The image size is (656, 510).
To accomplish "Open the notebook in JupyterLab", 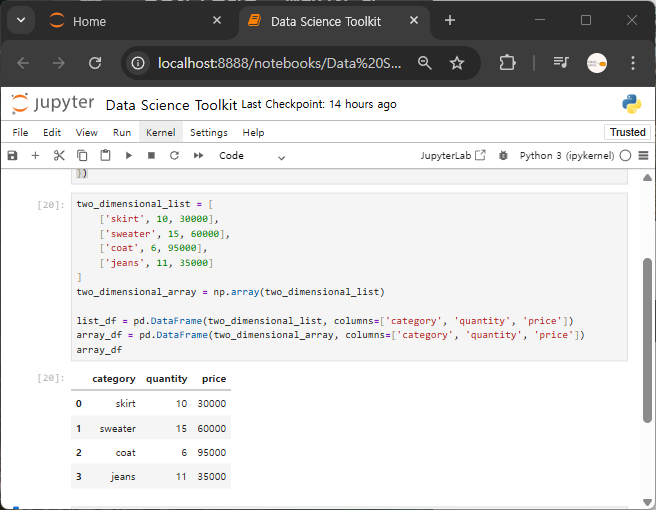I will click(x=453, y=156).
